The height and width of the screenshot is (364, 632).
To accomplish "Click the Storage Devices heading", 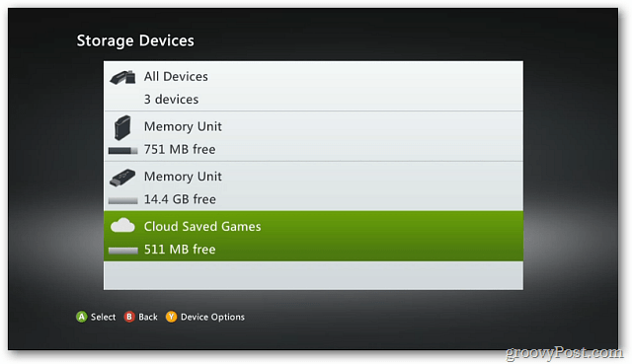I will pos(135,41).
